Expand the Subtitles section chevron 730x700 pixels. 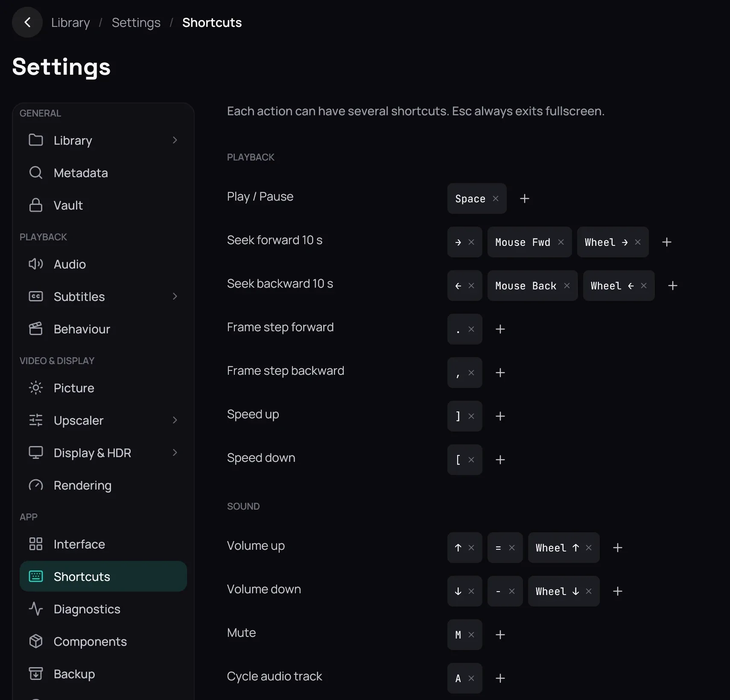(175, 296)
